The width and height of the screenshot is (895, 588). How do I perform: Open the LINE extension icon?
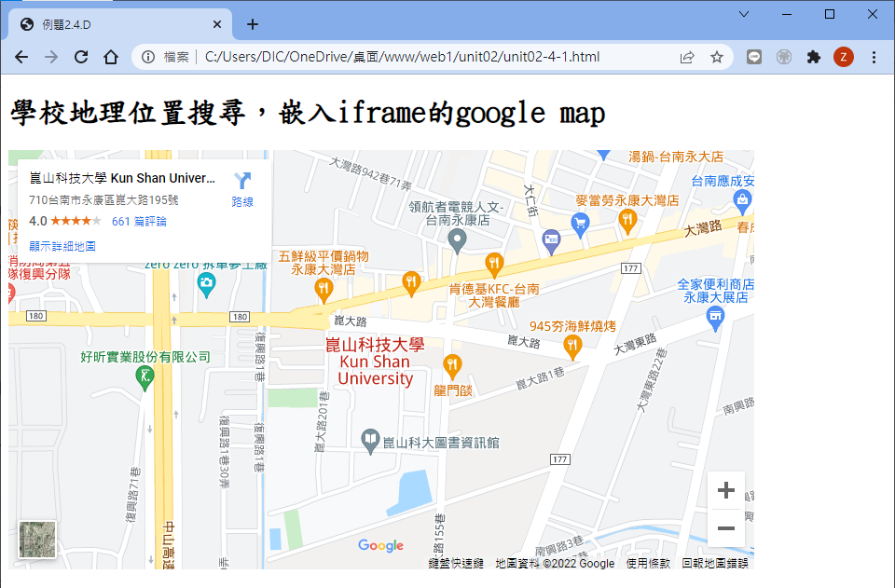coord(754,58)
